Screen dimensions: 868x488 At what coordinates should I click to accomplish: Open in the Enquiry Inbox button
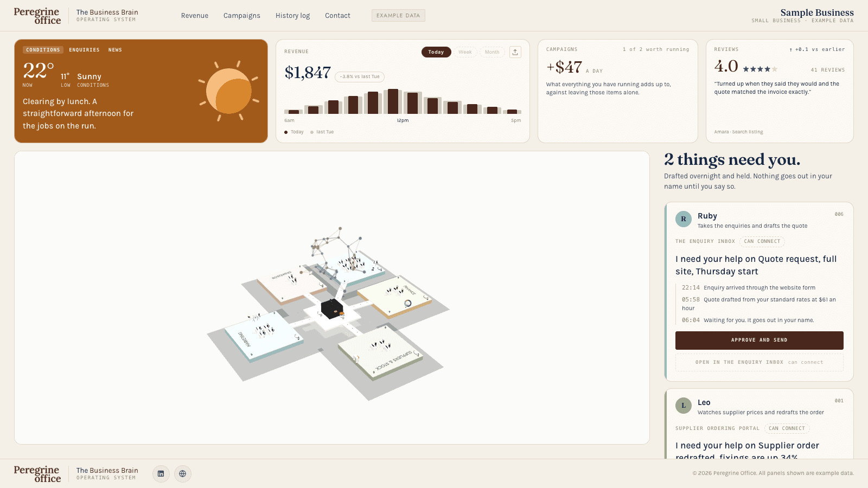(x=759, y=362)
